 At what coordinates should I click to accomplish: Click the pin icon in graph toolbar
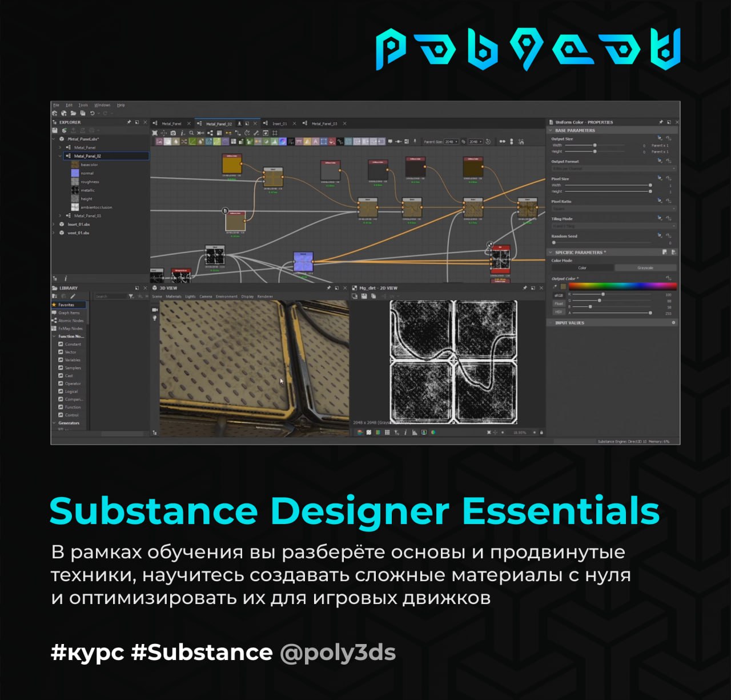point(415,141)
